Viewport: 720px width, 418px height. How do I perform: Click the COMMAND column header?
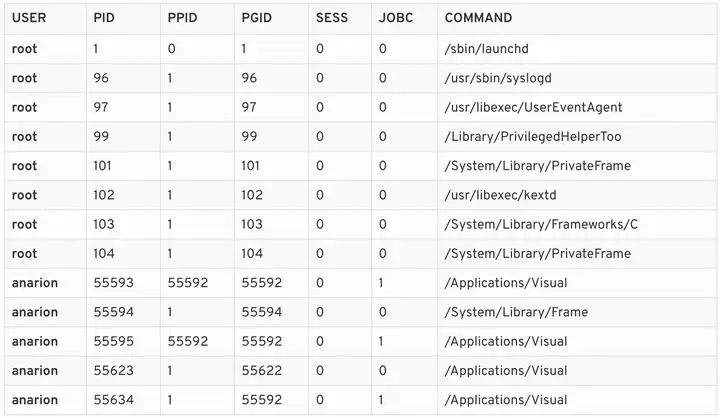pyautogui.click(x=478, y=18)
